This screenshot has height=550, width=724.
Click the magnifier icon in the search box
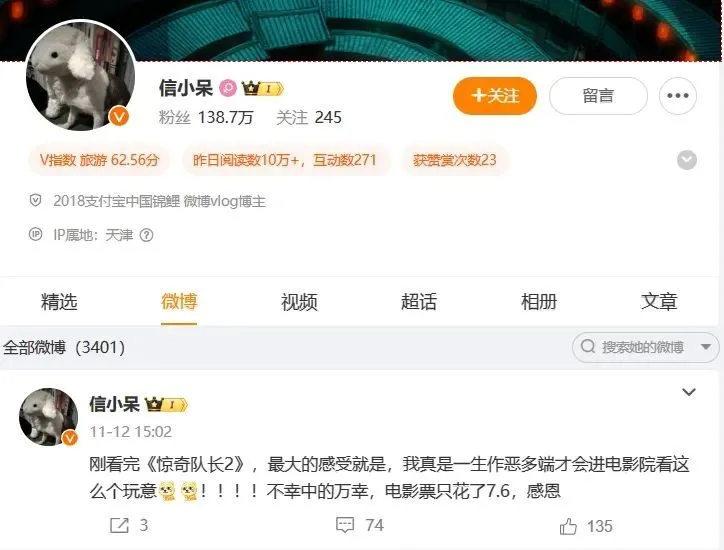[x=588, y=346]
